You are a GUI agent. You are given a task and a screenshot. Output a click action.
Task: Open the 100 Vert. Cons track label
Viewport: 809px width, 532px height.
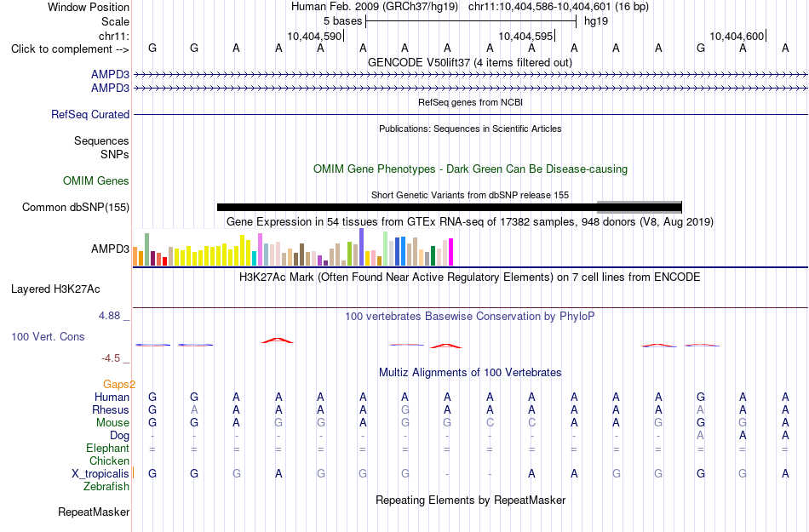pyautogui.click(x=48, y=336)
